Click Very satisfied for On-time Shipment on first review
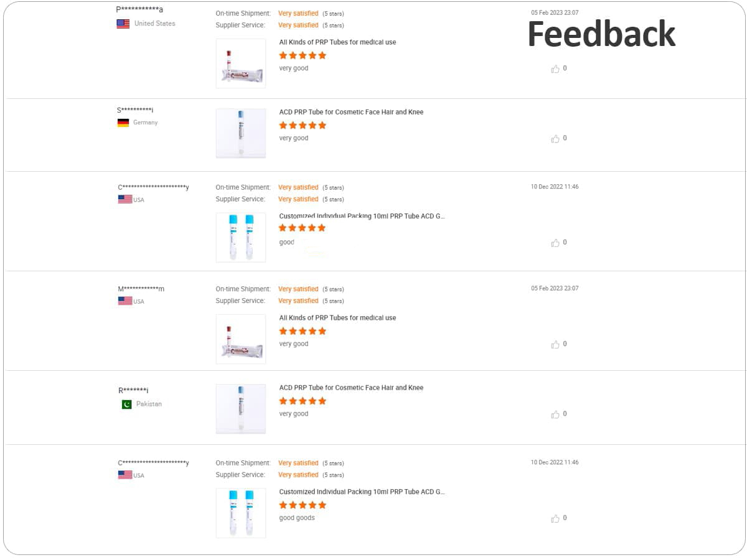This screenshot has height=560, width=747. tap(298, 12)
